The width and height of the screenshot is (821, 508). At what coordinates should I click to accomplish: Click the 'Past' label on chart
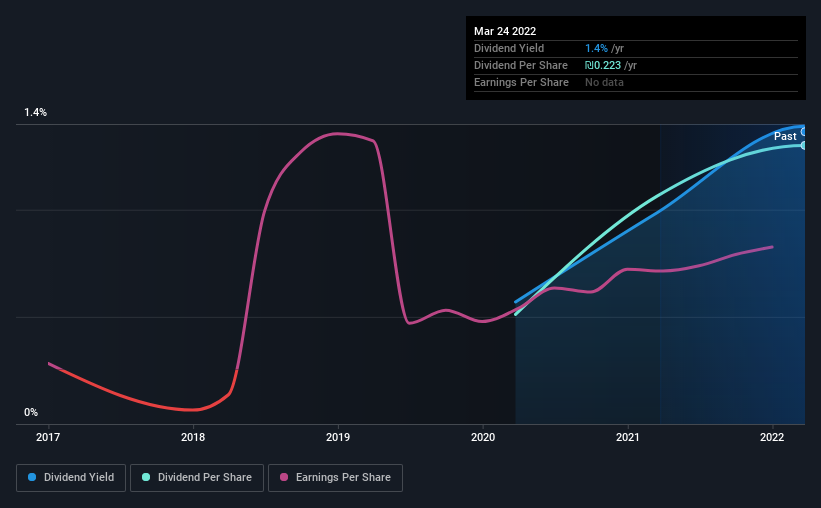785,137
